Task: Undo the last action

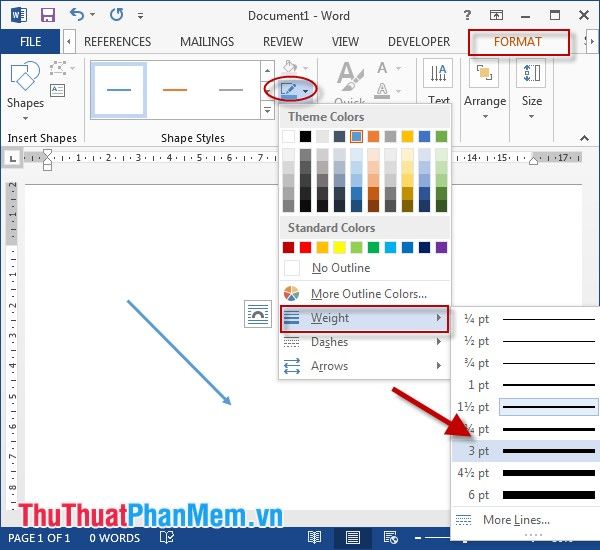Action: click(78, 15)
